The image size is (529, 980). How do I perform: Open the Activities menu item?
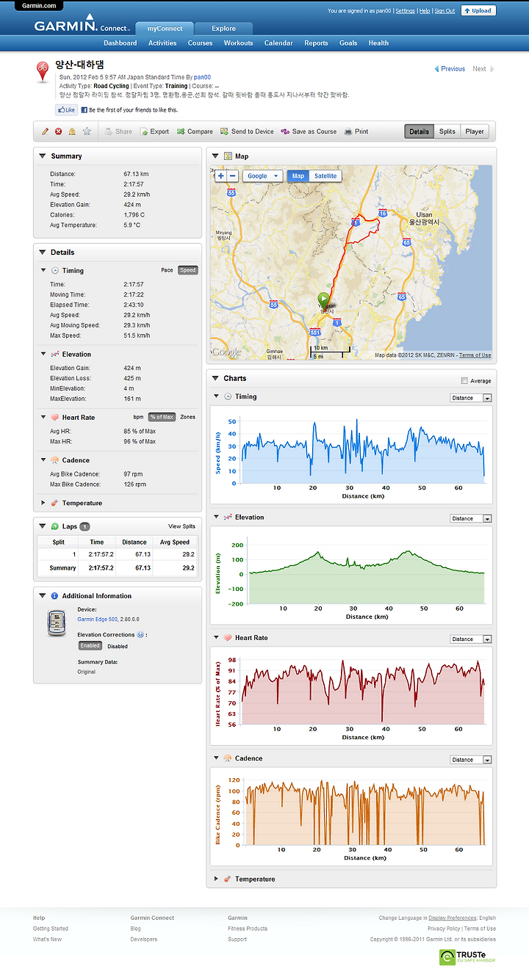[x=162, y=43]
